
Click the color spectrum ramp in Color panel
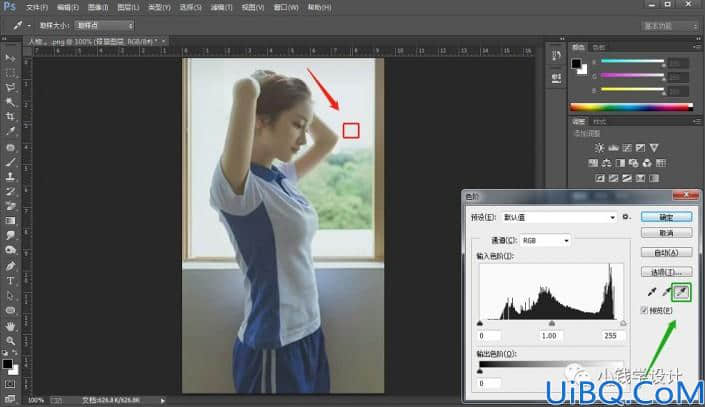tap(631, 107)
